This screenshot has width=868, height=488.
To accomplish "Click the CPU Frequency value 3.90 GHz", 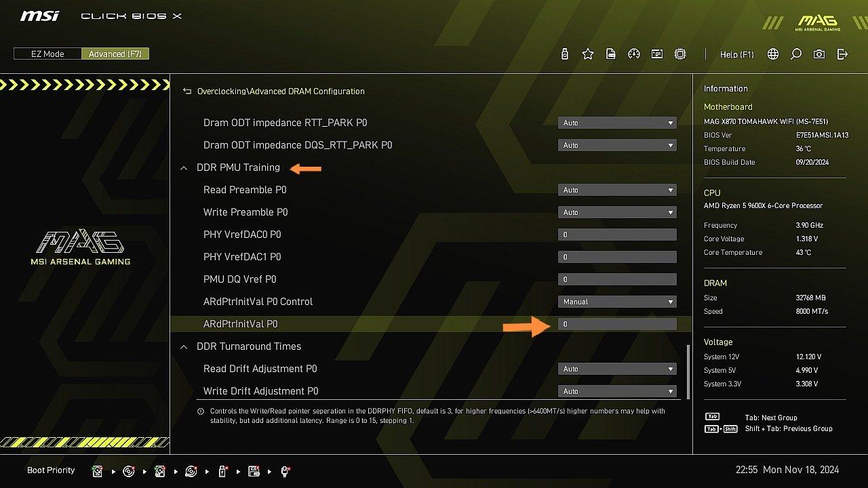I will (810, 225).
